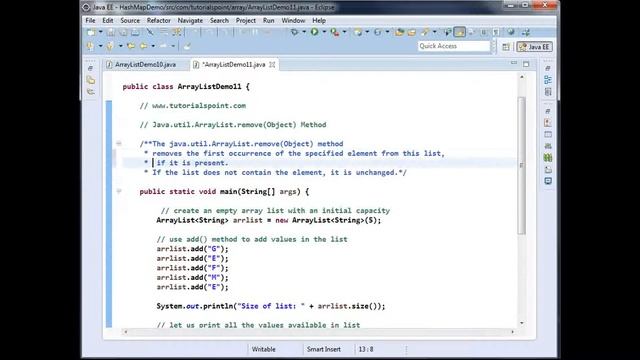Click the www.tutorialspoint.com comment line
Image resolution: width=640 pixels, height=360 pixels.
tap(193, 106)
